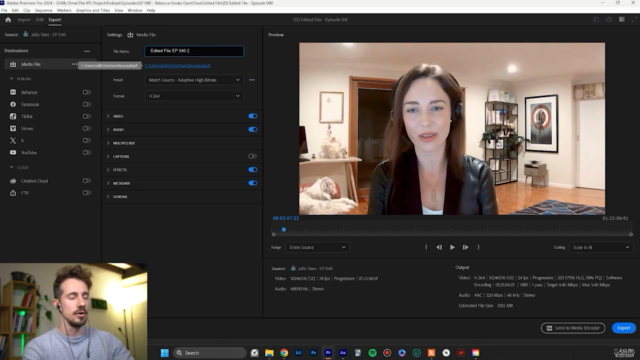This screenshot has height=360, width=640.
Task: Open preset options (three dots beside Preset)
Action: (x=252, y=80)
